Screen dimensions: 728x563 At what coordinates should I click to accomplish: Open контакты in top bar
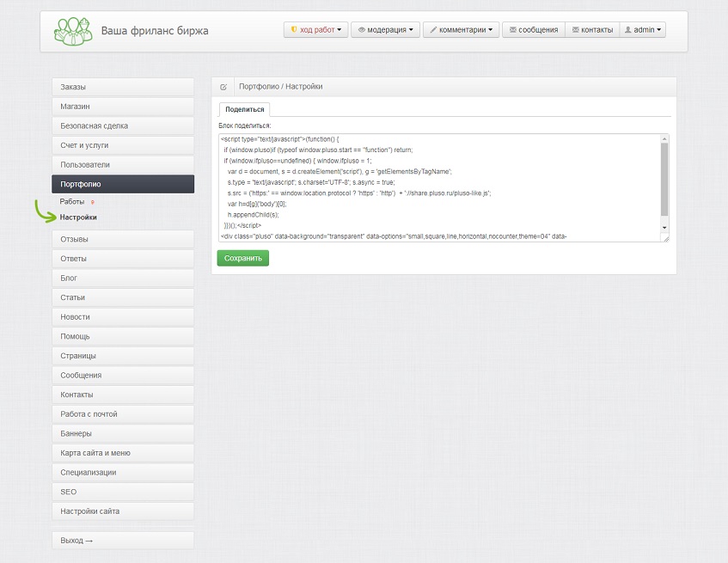(x=592, y=30)
